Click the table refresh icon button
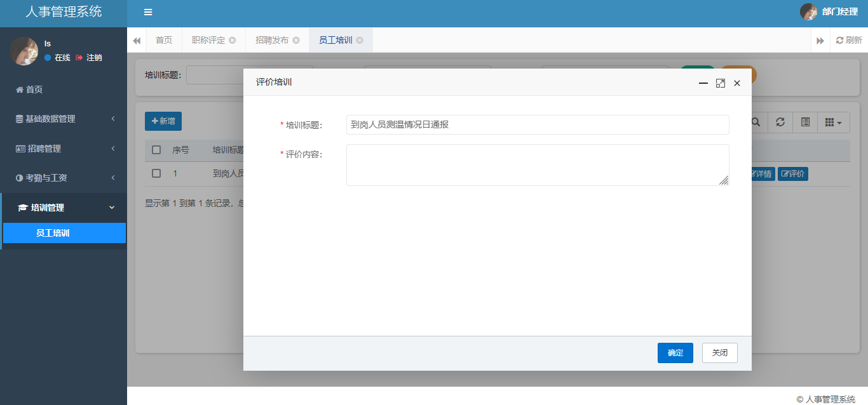 780,122
